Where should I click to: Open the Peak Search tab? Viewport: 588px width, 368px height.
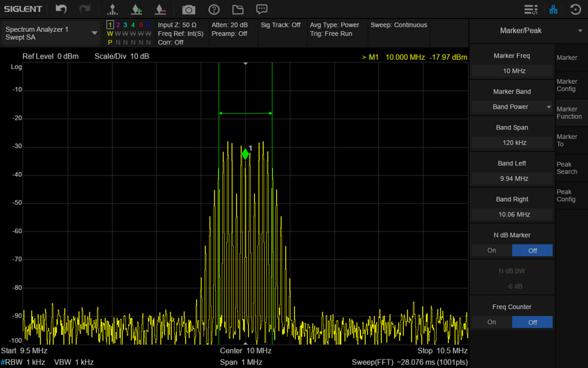coord(571,168)
